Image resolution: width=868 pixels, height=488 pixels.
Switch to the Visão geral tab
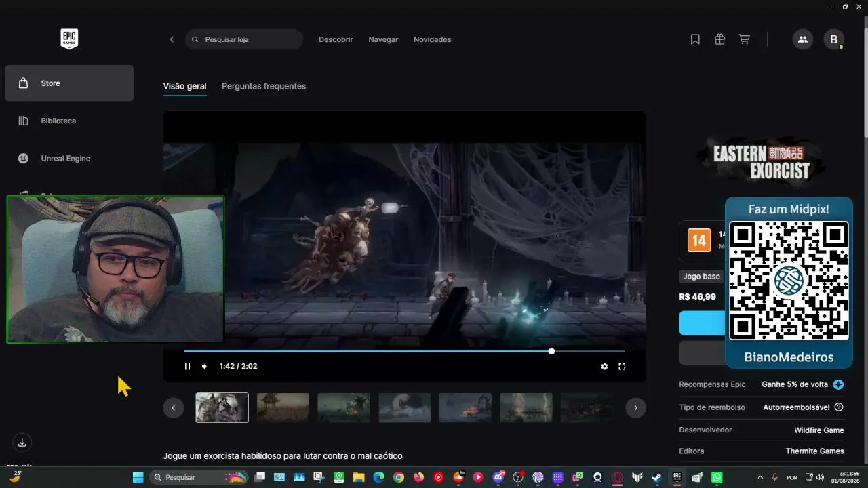184,86
